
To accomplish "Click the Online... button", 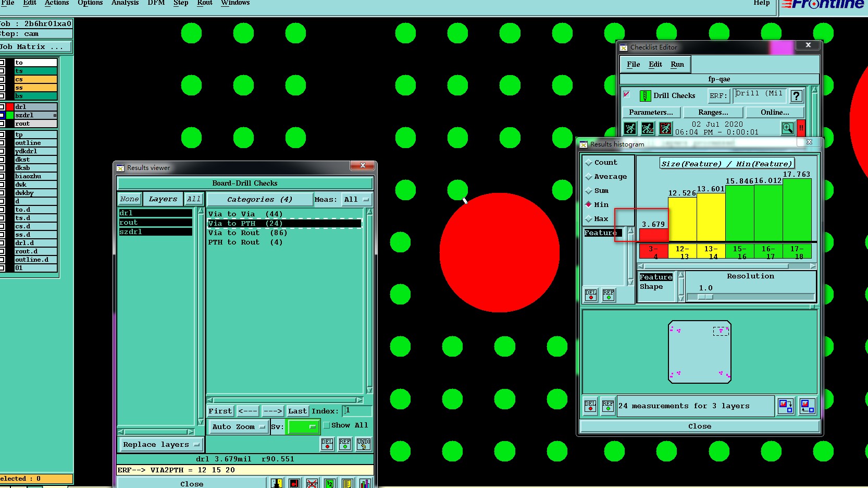I will coord(775,112).
